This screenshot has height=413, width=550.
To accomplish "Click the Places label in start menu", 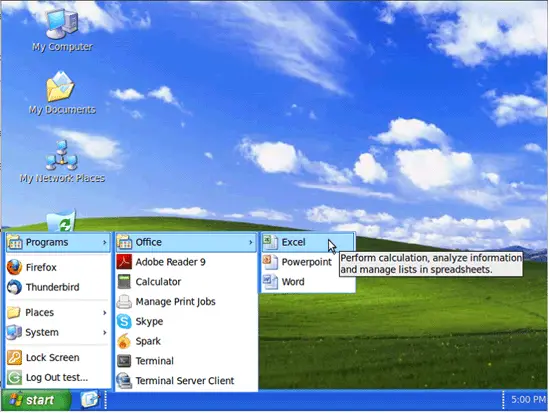I will click(39, 313).
